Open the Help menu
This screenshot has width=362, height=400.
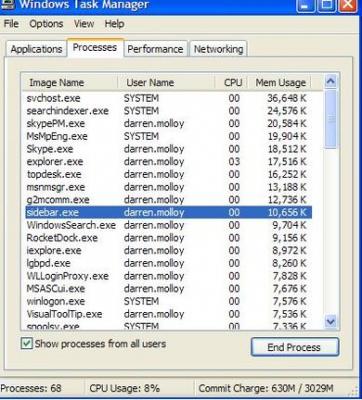[x=114, y=24]
